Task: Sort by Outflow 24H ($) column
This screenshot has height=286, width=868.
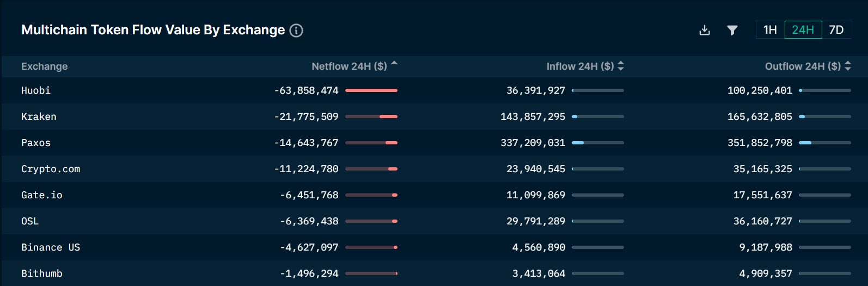Action: pyautogui.click(x=808, y=66)
